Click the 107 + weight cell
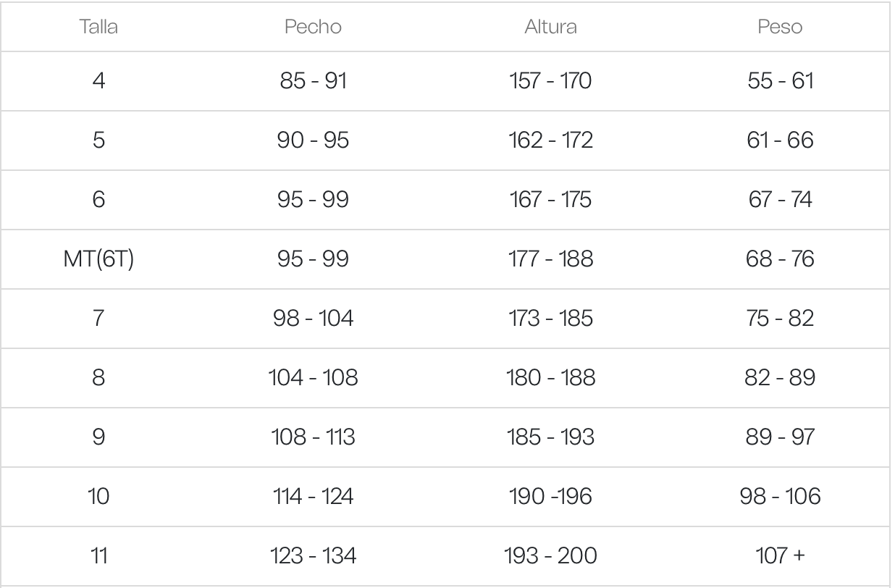This screenshot has height=588, width=895. (781, 555)
